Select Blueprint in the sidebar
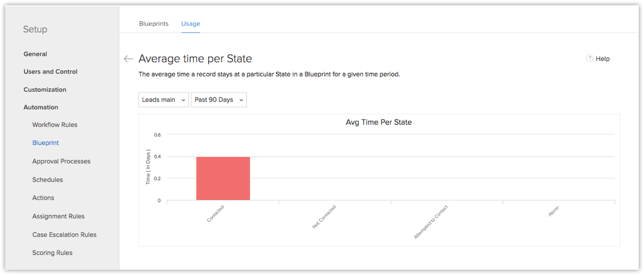Viewport: 644px width, 275px height. pyautogui.click(x=46, y=143)
